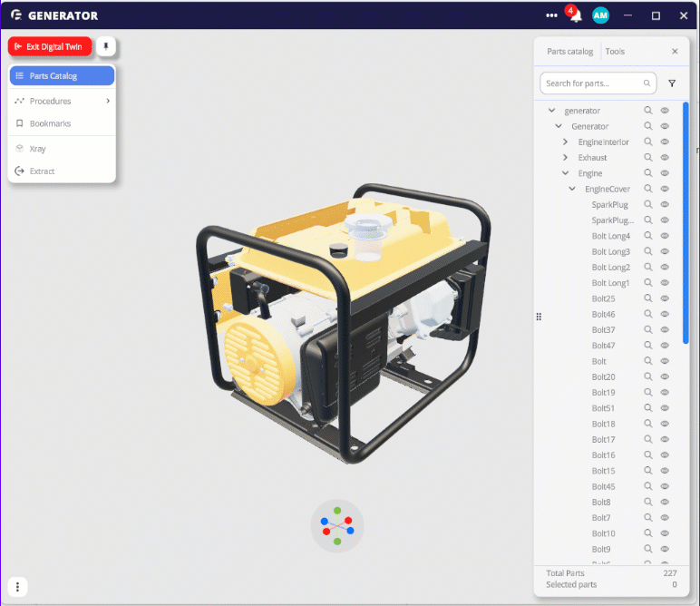Screen dimensions: 700x606
Task: Switch to the Tools tab
Action: click(615, 52)
